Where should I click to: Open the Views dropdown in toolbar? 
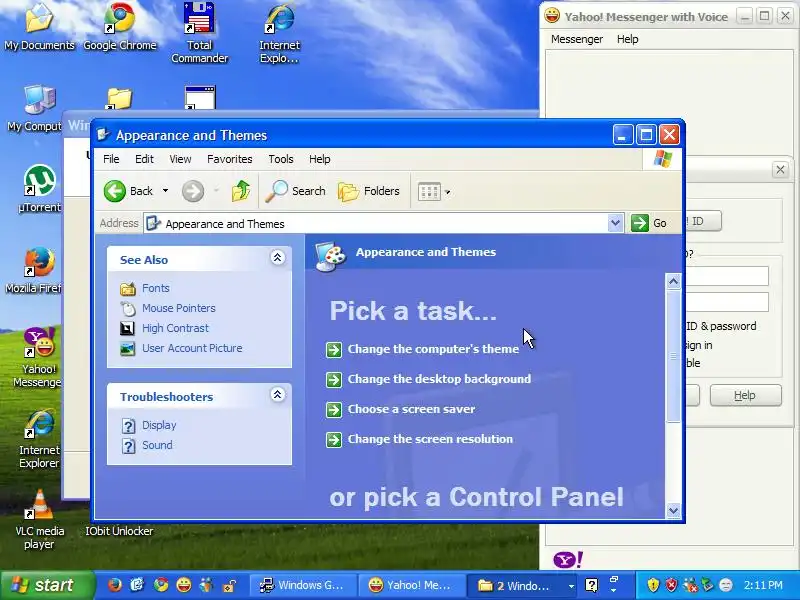coord(434,192)
